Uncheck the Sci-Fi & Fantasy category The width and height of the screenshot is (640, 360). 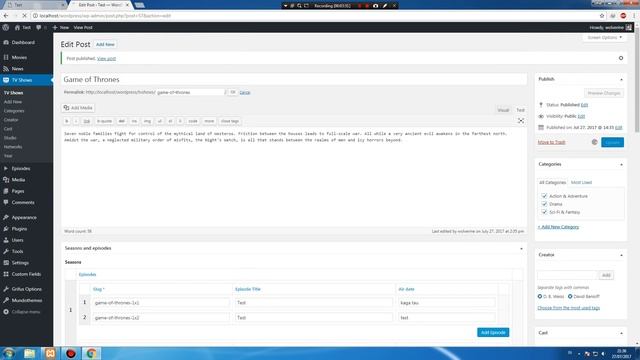tap(544, 212)
